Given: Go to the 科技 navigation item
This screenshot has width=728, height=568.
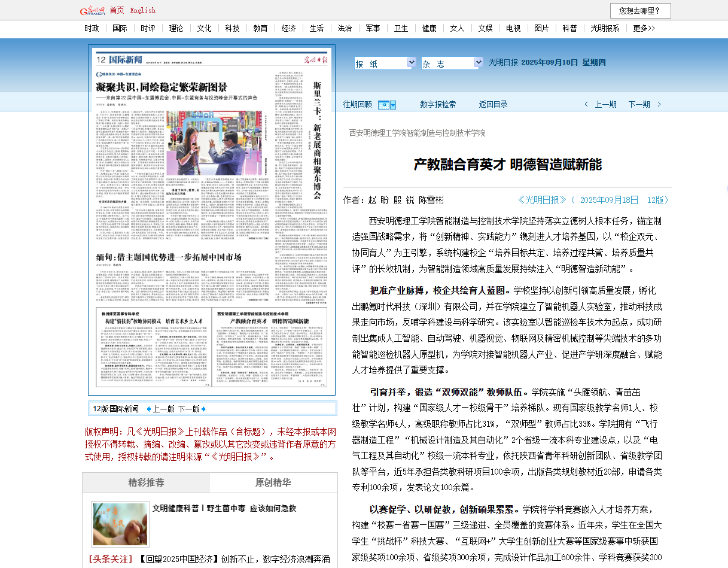Looking at the screenshot, I should pyautogui.click(x=232, y=28).
